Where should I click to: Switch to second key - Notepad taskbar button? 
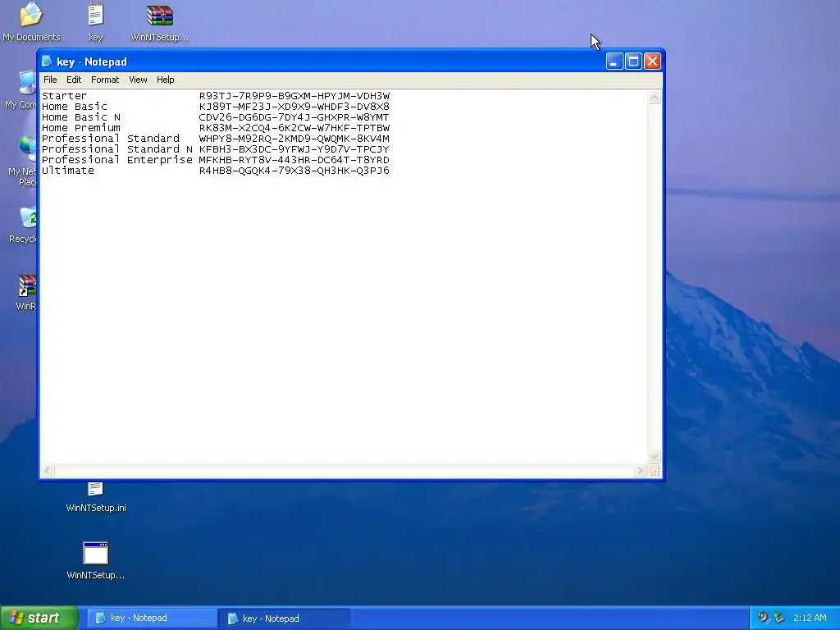pos(284,619)
